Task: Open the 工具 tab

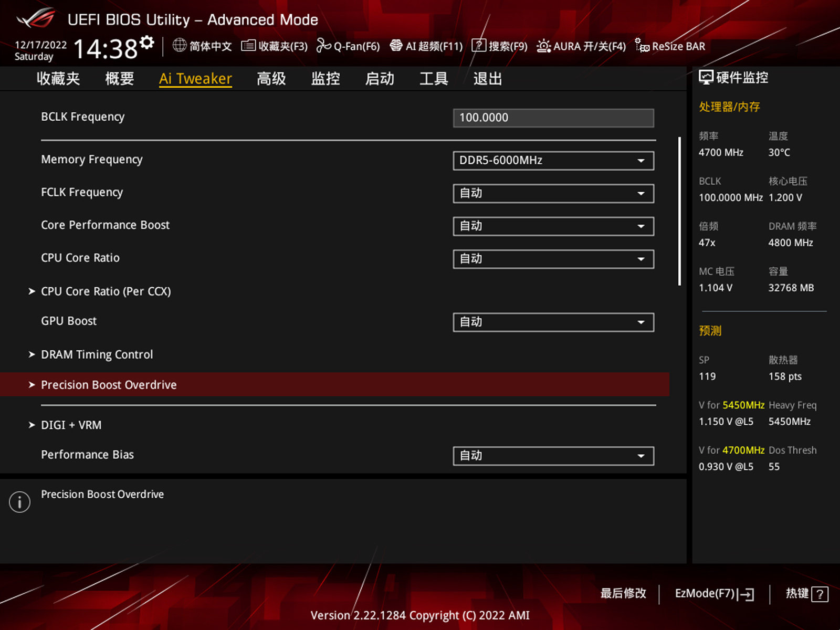Action: point(434,79)
